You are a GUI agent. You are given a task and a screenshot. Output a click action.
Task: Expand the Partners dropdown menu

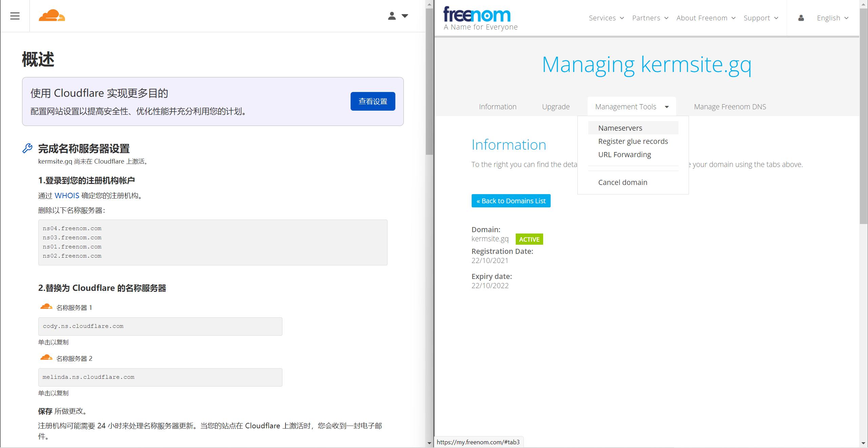(x=650, y=18)
